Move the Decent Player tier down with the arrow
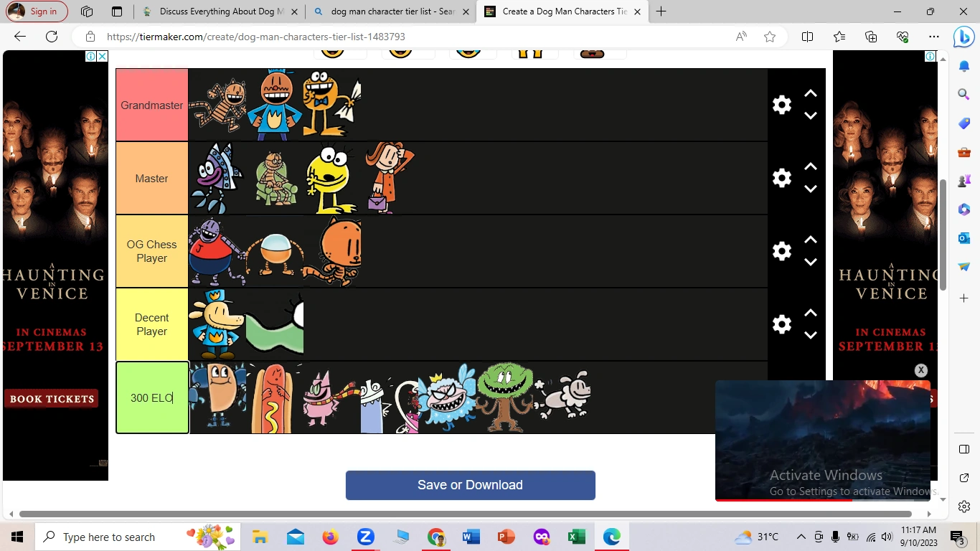Screen dimensions: 980x551 (811, 335)
